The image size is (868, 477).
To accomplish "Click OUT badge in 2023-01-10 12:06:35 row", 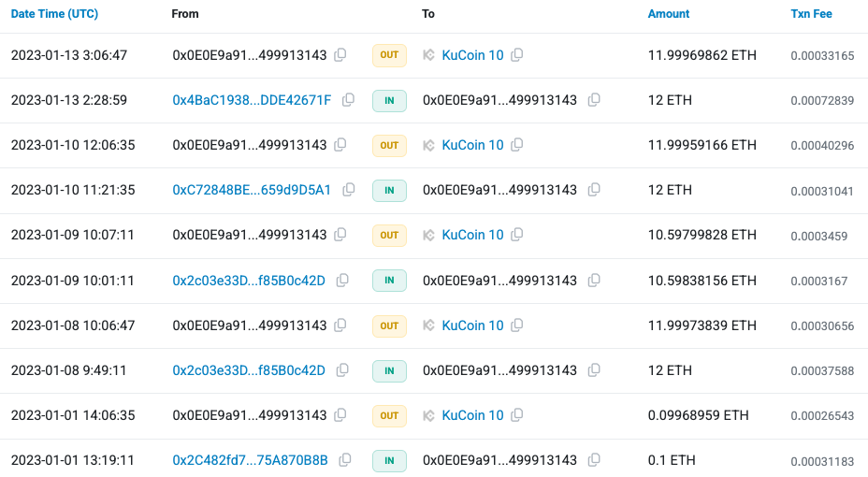I will 389,145.
